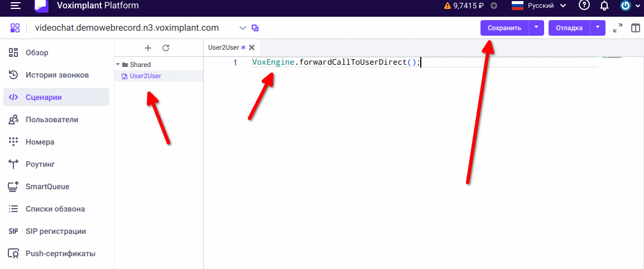Screen dimensions: 644x269
Task: Open the applications grid icon
Action: point(15,28)
